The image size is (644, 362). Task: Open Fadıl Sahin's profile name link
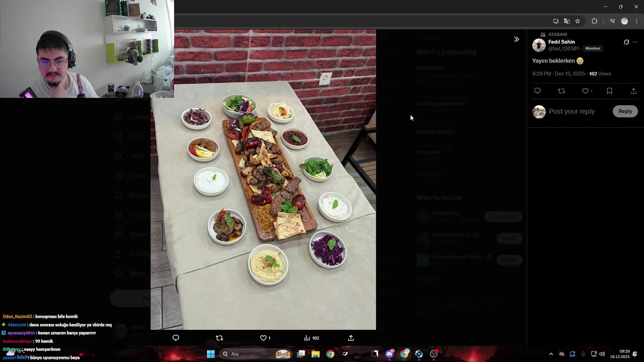(561, 42)
